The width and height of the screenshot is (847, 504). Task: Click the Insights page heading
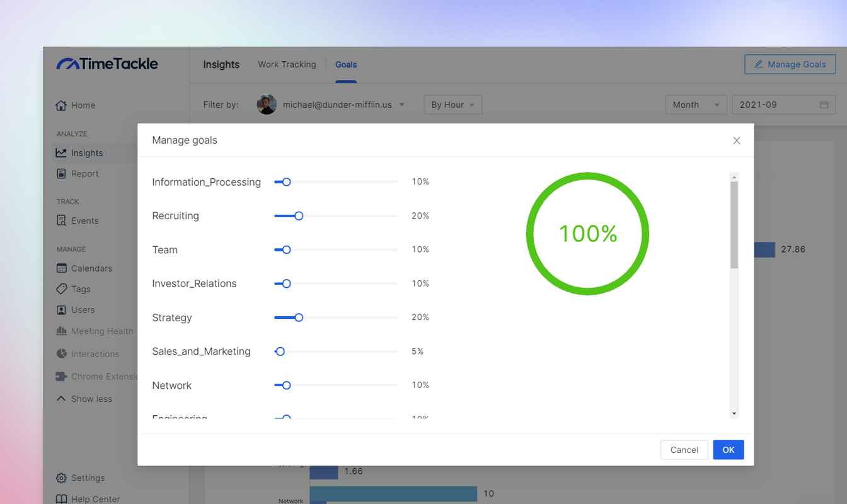(x=221, y=64)
